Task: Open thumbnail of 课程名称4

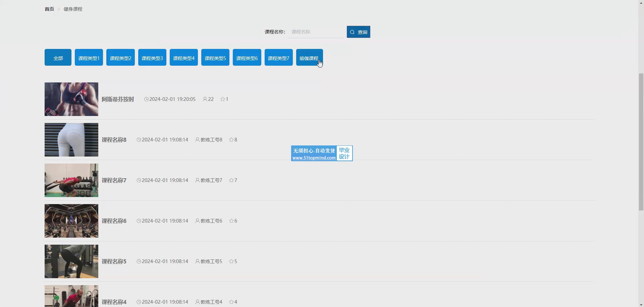Action: [71, 296]
